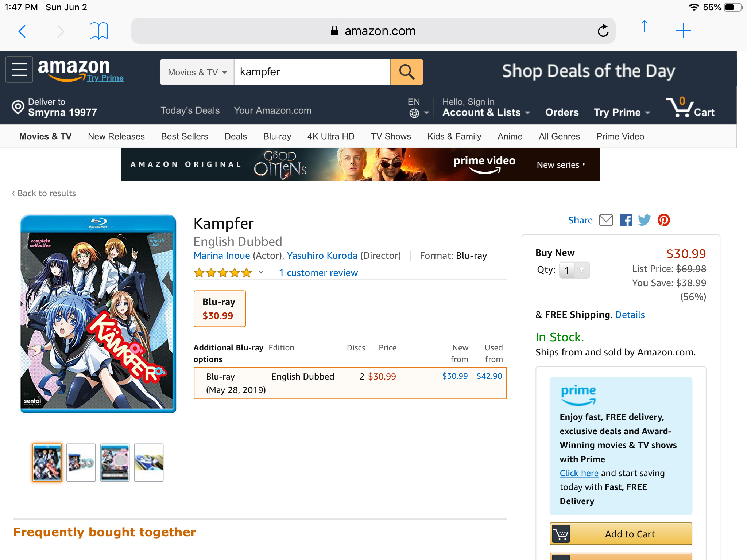Open Account & Lists dropdown
The image size is (747, 560).
pos(485,112)
